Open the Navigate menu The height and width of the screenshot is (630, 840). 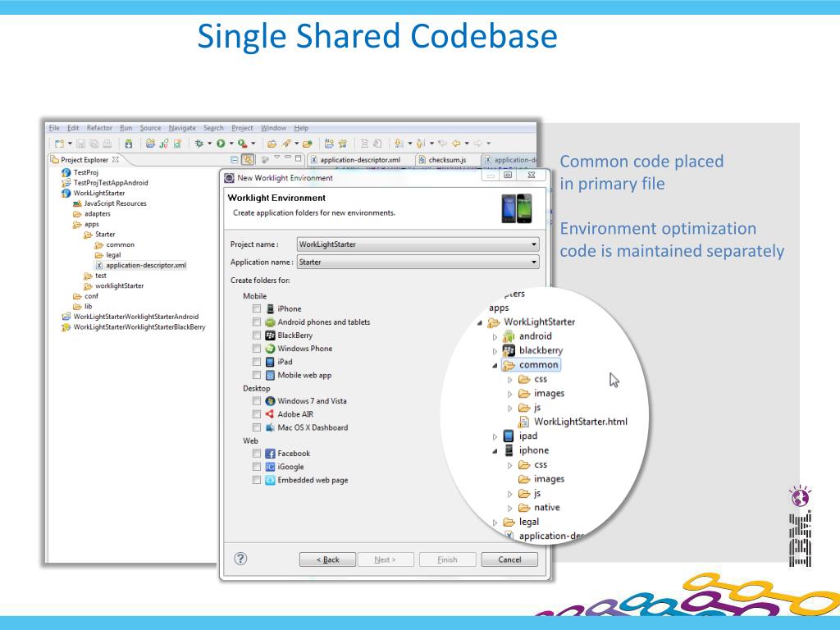point(182,128)
